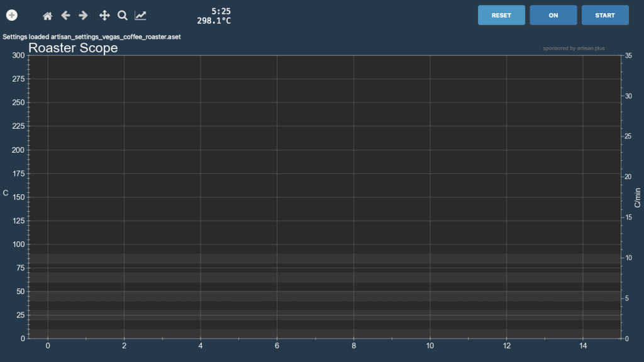The image size is (644, 362).
Task: Click the RESET button
Action: coord(501,15)
